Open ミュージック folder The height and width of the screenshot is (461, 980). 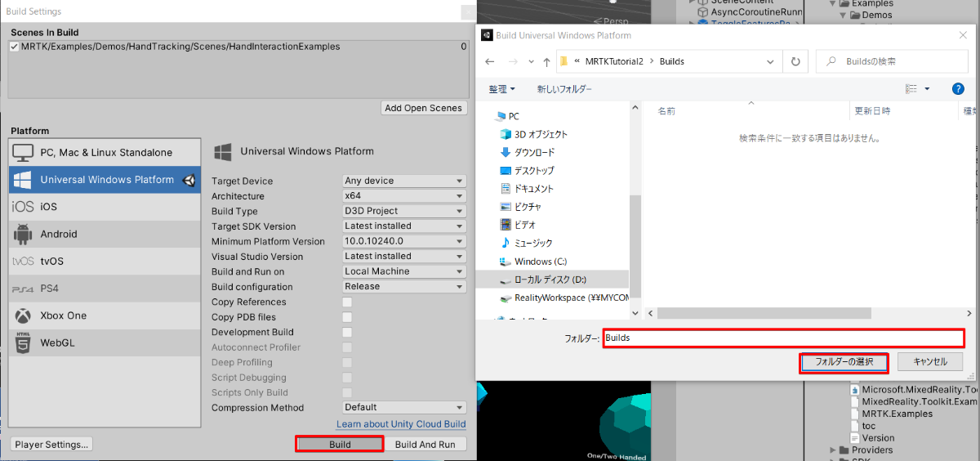(x=527, y=243)
